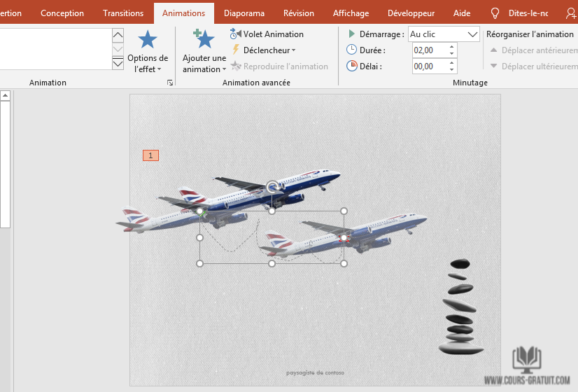Screen dimensions: 578x392
Task: Expand the animation gallery more arrow
Action: (118, 64)
